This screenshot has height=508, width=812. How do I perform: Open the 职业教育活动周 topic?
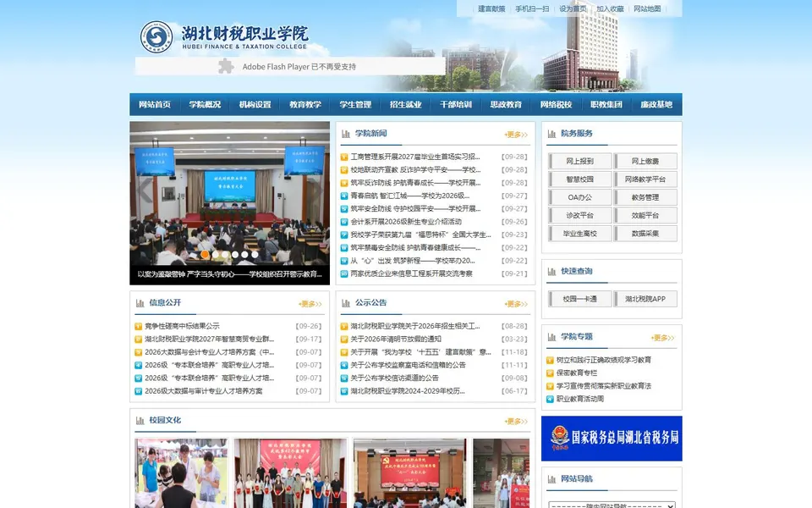tap(580, 399)
